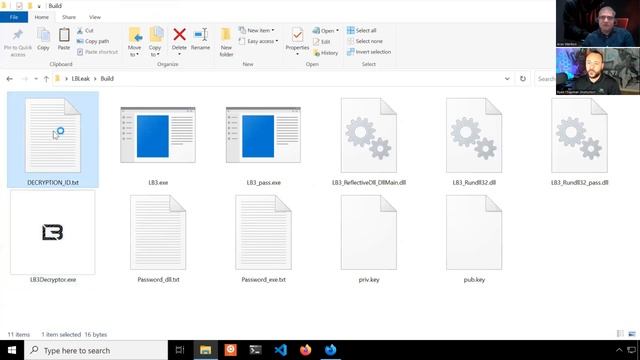Open the New item dropdown
The height and width of the screenshot is (360, 640).
tap(257, 31)
